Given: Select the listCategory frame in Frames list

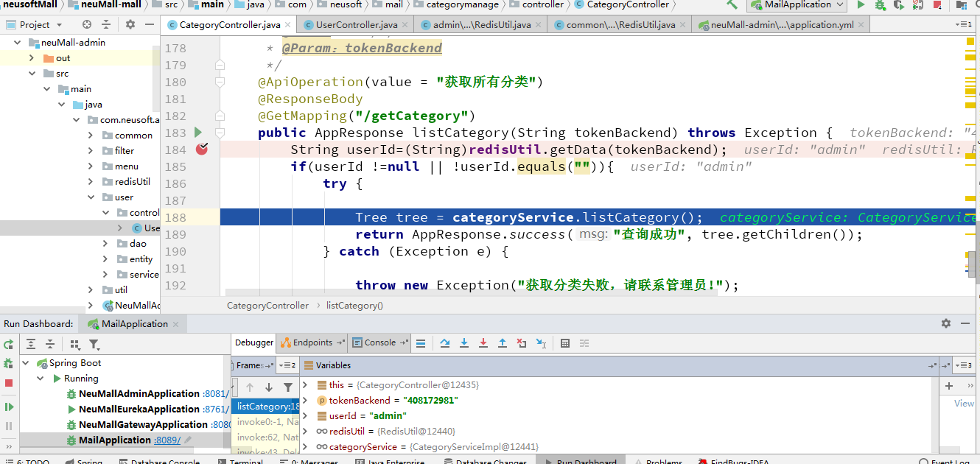Looking at the screenshot, I should (267, 406).
